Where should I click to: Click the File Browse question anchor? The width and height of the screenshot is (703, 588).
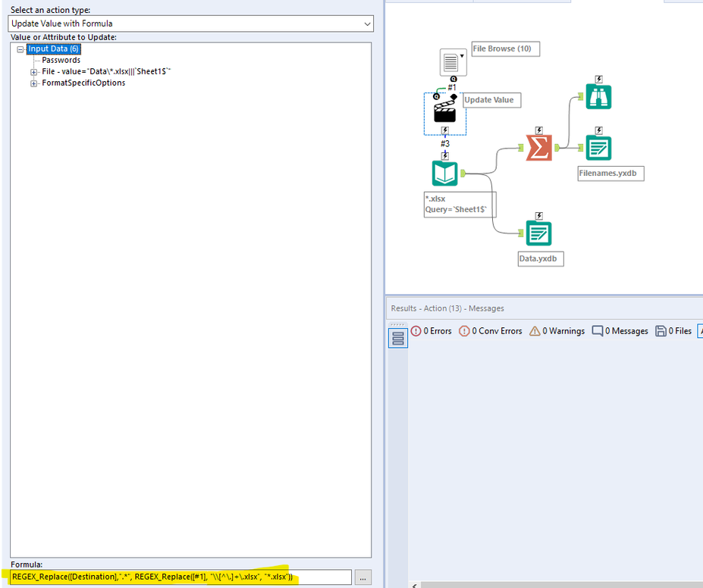453,79
